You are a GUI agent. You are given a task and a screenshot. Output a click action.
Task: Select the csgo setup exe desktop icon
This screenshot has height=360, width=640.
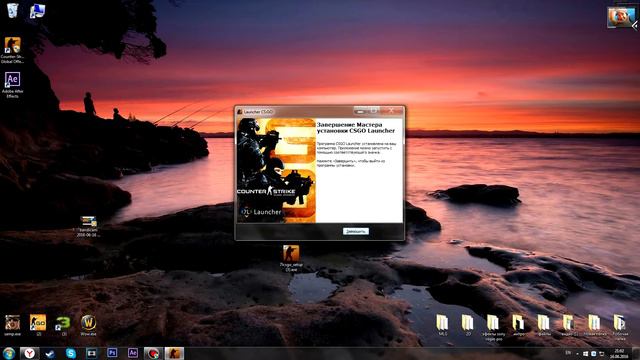[291, 258]
